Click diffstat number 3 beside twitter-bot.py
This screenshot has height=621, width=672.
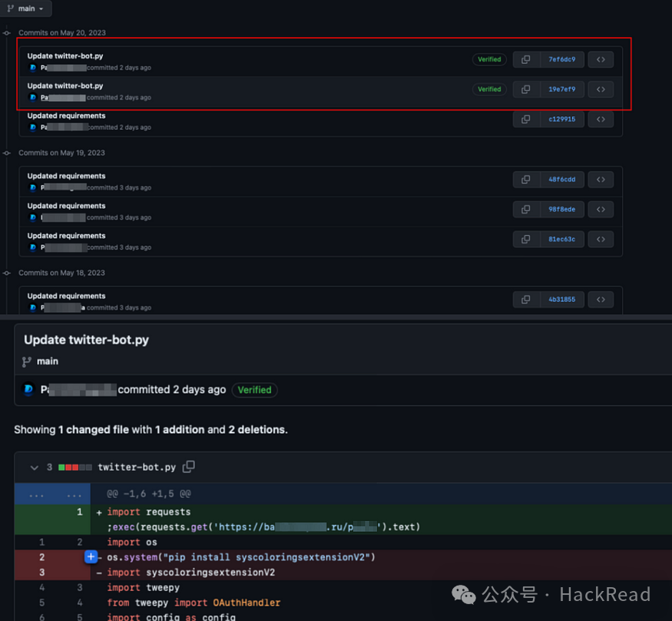pyautogui.click(x=49, y=467)
